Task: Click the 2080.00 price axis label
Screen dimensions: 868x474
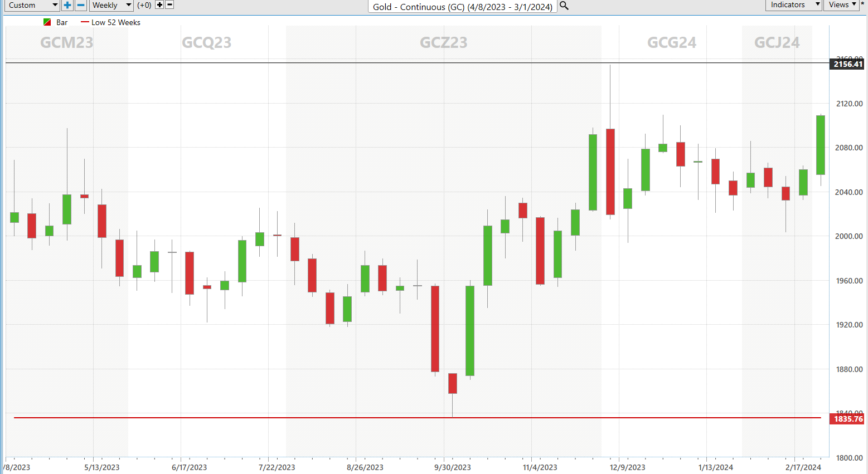Action: coord(849,148)
